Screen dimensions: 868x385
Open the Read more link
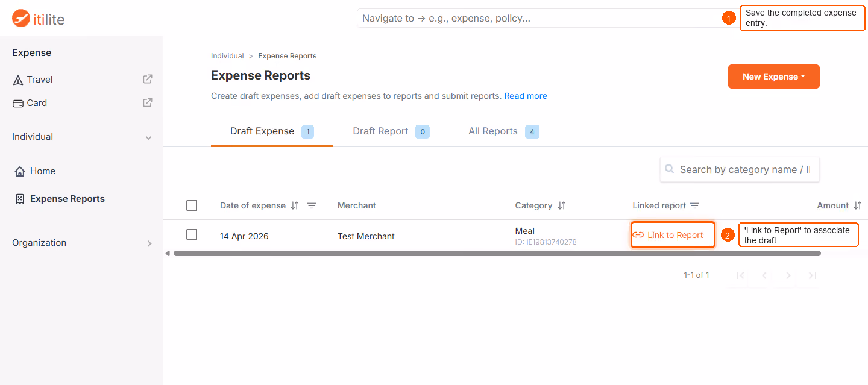point(526,96)
